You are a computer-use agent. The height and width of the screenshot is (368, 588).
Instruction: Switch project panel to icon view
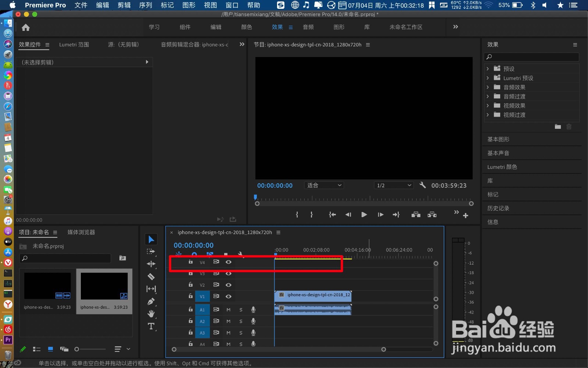click(x=51, y=349)
